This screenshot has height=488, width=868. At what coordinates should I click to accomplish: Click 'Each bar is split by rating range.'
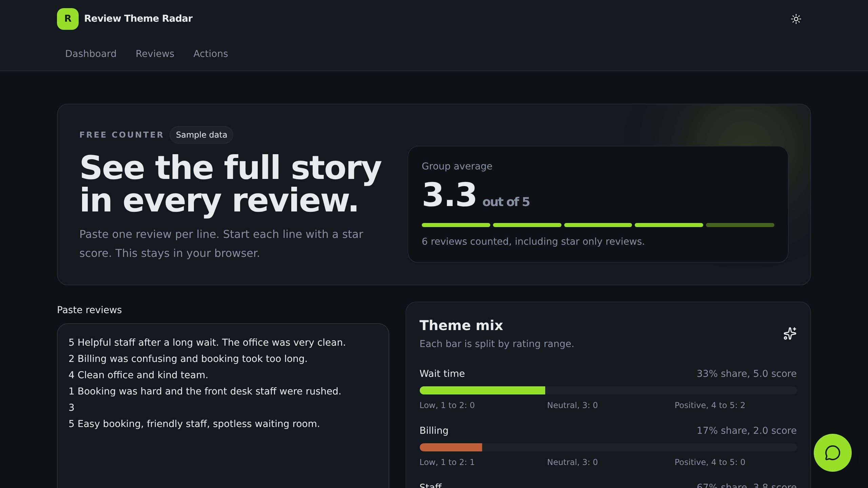pos(497,344)
